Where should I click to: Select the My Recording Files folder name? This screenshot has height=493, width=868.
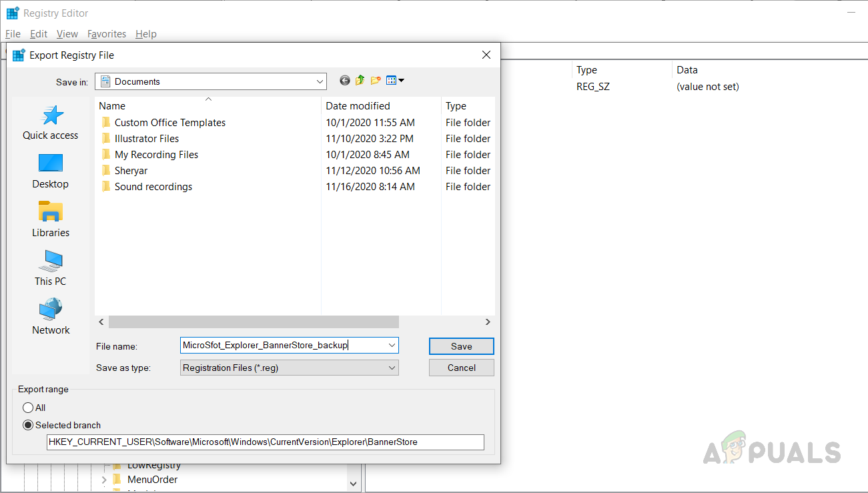tap(157, 155)
